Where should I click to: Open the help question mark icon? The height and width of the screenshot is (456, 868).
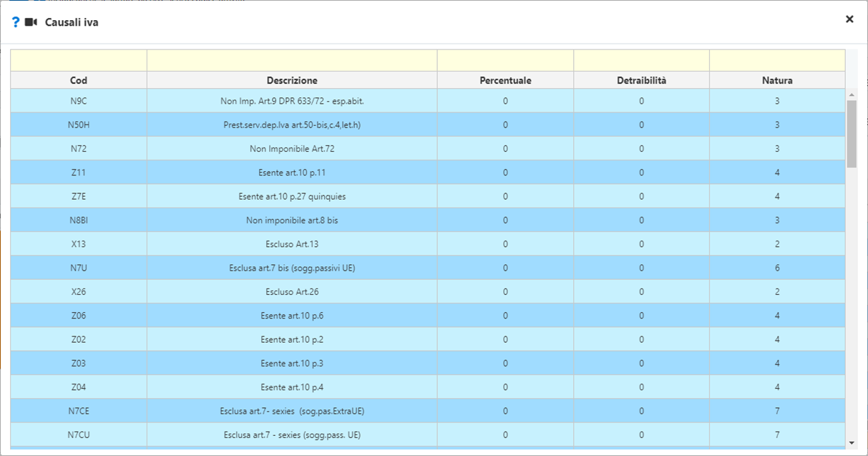click(x=16, y=22)
